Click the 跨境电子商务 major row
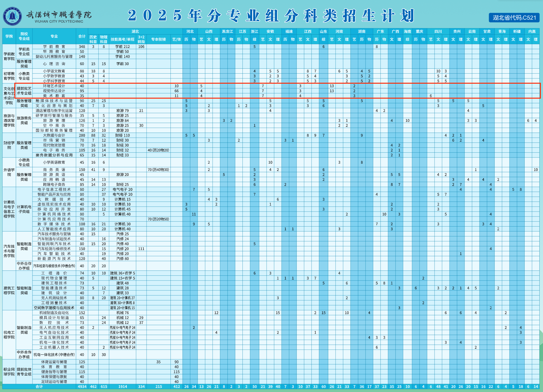This screenshot has width=543, height=392. [x=54, y=184]
